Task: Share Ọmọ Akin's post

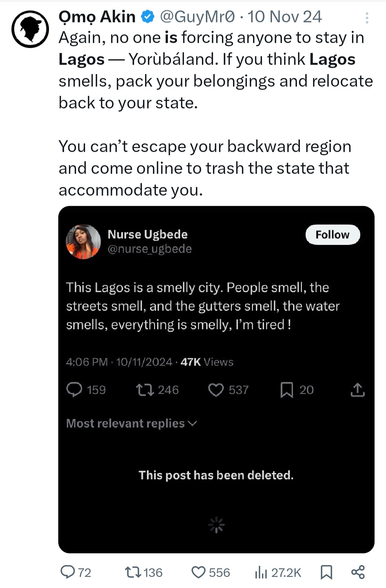Action: coord(358,572)
